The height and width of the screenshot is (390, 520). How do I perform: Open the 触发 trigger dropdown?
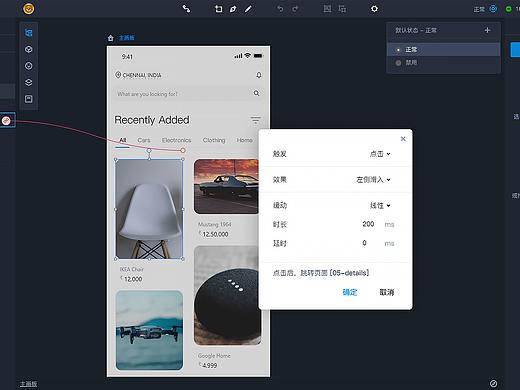coord(380,154)
